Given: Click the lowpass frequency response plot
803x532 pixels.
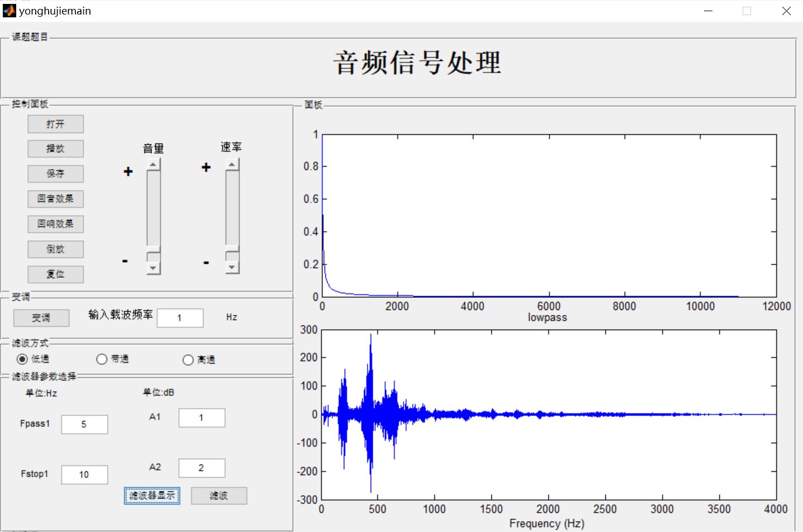Looking at the screenshot, I should point(549,216).
